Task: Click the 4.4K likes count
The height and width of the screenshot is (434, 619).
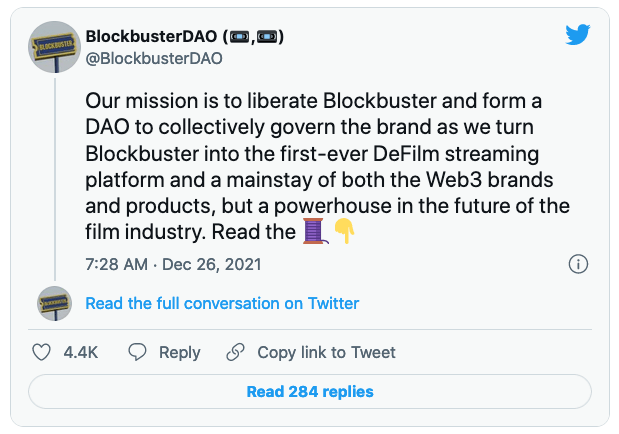Action: 81,352
